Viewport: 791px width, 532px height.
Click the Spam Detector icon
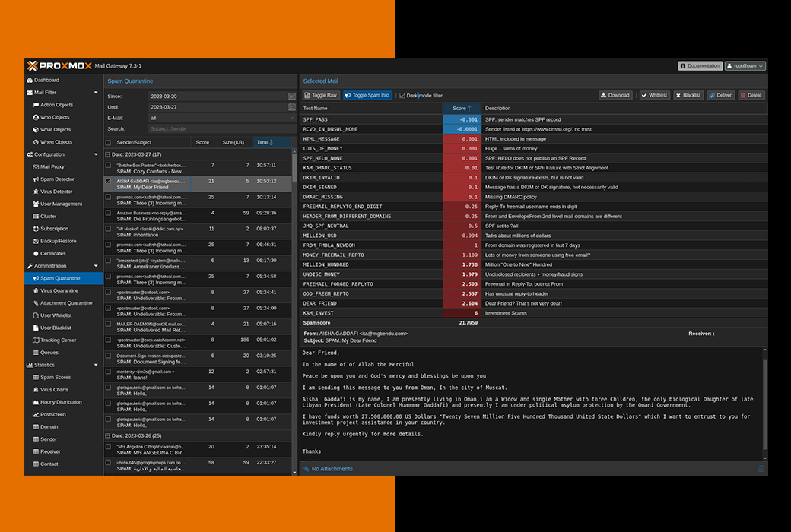36,179
